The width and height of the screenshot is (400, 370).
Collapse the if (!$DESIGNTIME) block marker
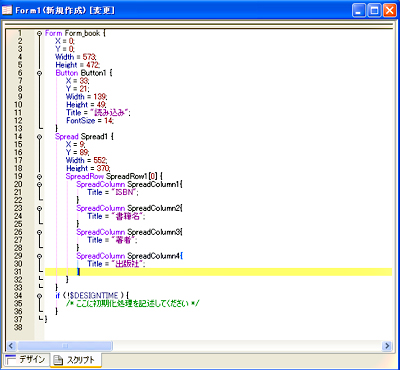[39, 296]
